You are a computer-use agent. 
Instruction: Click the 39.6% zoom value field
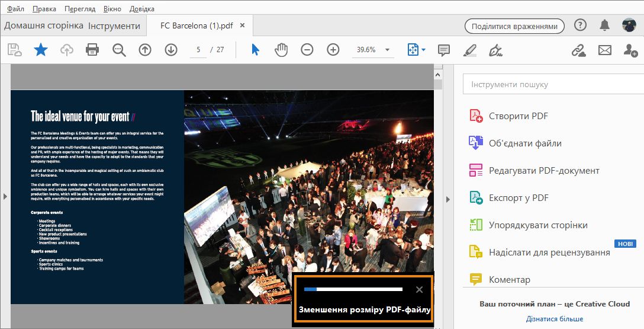(366, 50)
